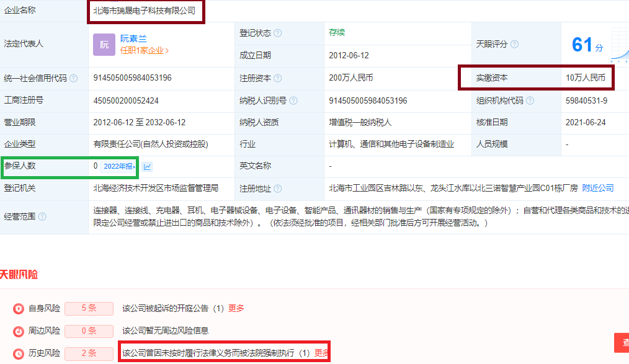The image size is (629, 364).
Task: Click industry 计算机、通信和其他电子设备制造业
Action: [391, 144]
